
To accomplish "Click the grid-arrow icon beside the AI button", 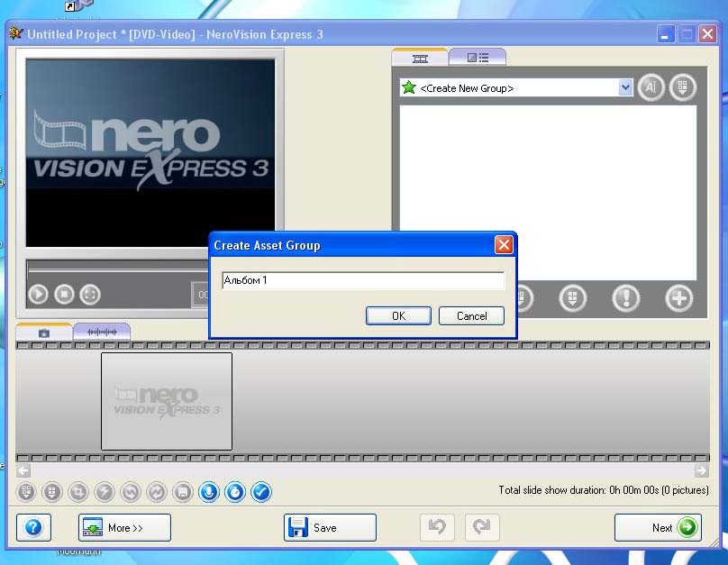I will pyautogui.click(x=683, y=87).
